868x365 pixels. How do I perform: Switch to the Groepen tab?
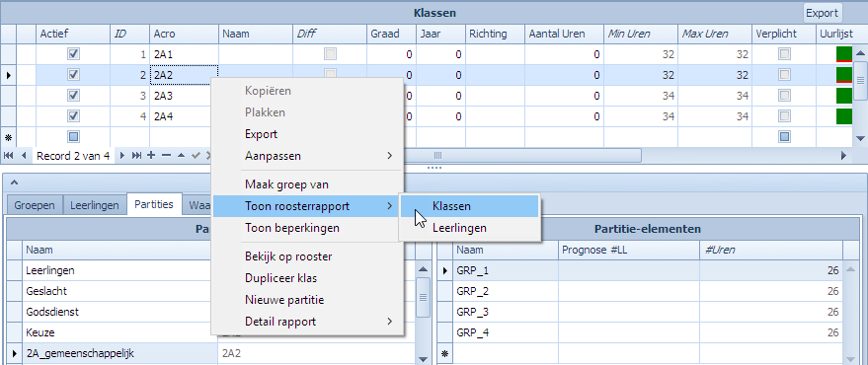click(35, 205)
